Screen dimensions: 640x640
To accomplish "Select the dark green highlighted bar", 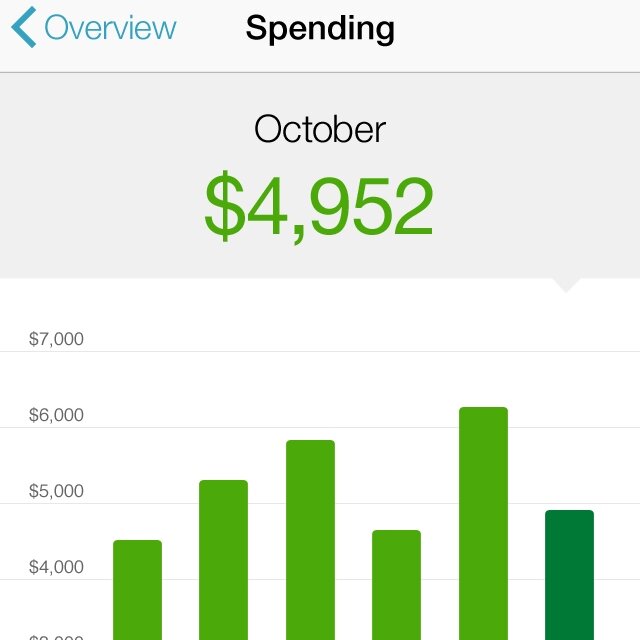I will (x=569, y=575).
